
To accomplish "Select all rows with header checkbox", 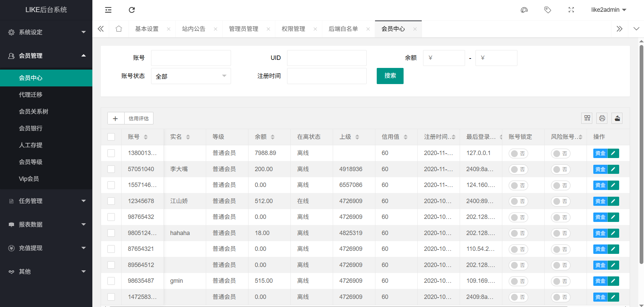I will [111, 137].
